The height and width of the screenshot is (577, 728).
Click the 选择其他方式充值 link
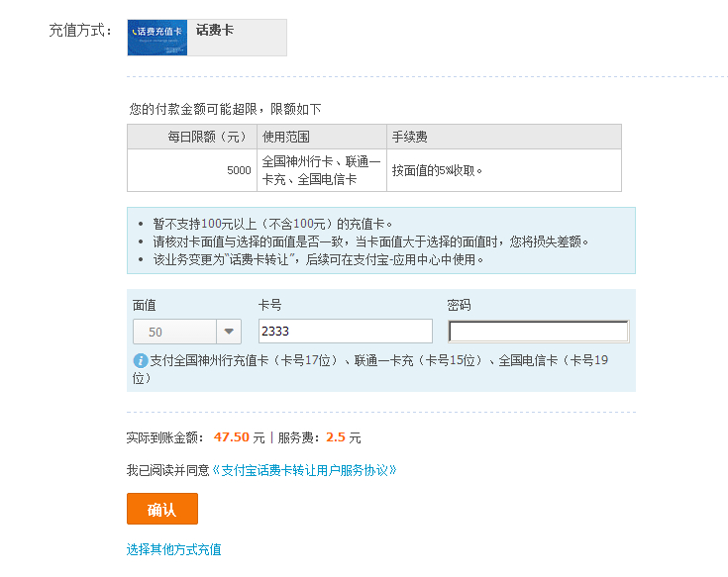pos(174,549)
